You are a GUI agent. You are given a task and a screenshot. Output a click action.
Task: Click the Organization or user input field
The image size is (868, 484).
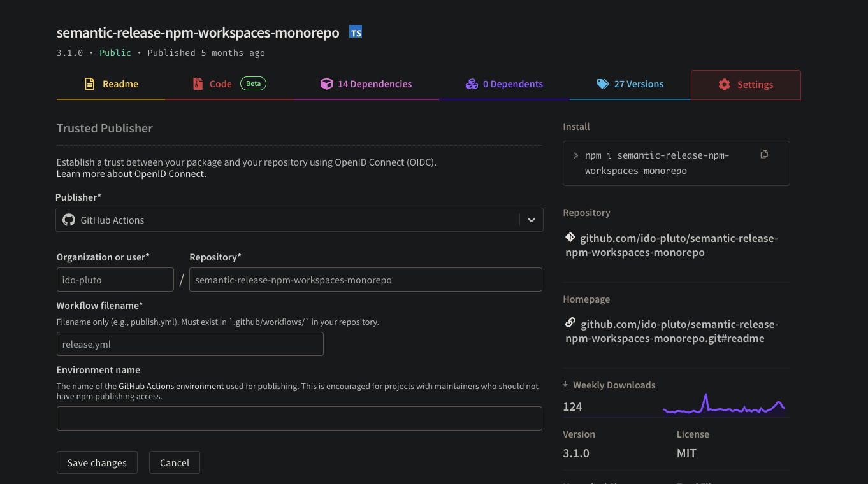point(115,280)
